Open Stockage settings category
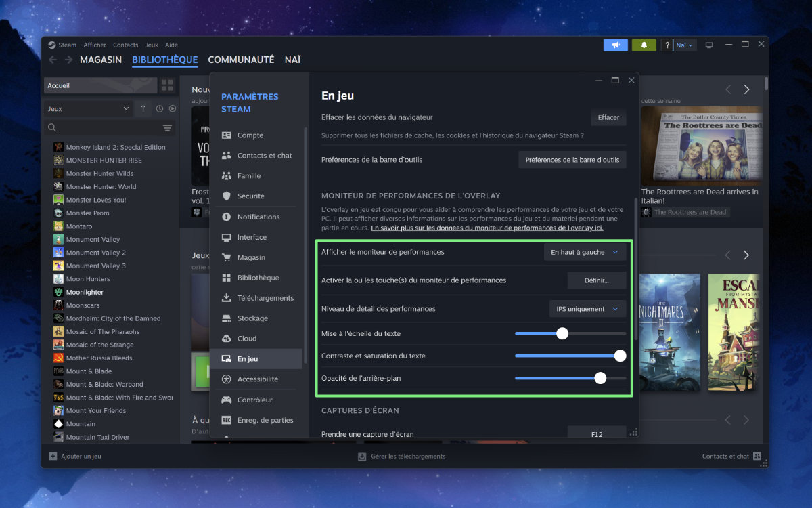This screenshot has width=812, height=508. click(x=256, y=318)
